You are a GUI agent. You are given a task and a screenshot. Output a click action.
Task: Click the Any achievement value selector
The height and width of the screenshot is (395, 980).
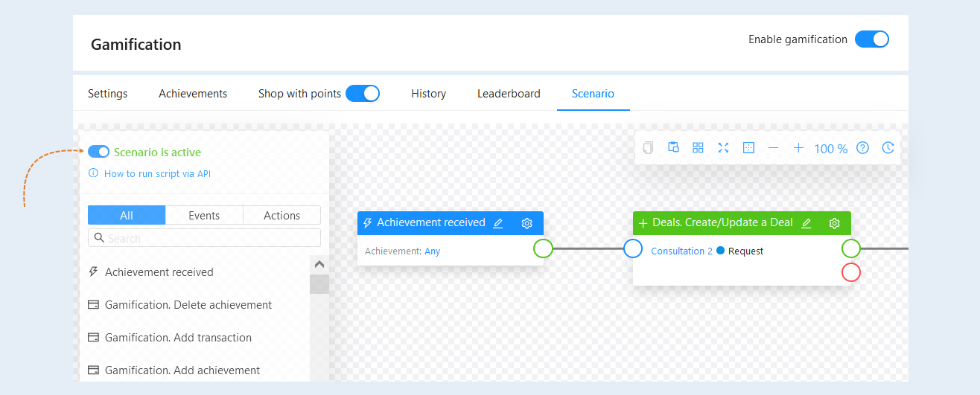click(433, 251)
